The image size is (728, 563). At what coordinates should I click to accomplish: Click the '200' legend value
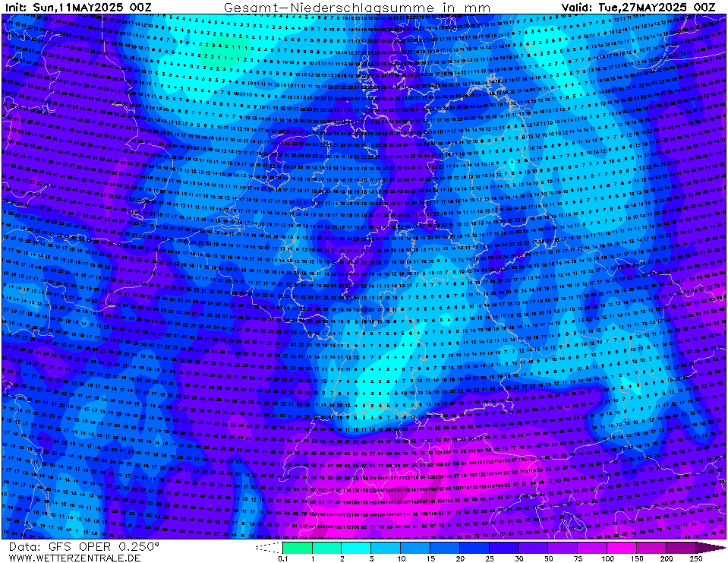[x=666, y=558]
